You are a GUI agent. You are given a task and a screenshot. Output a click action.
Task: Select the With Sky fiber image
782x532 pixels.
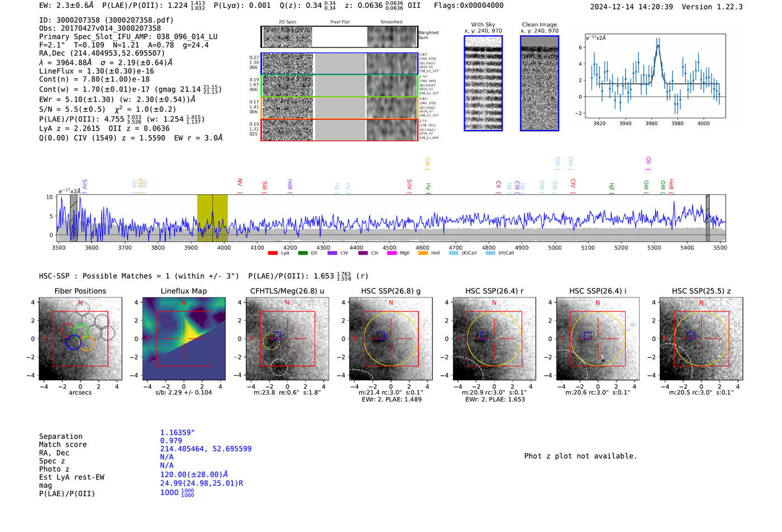pyautogui.click(x=483, y=83)
